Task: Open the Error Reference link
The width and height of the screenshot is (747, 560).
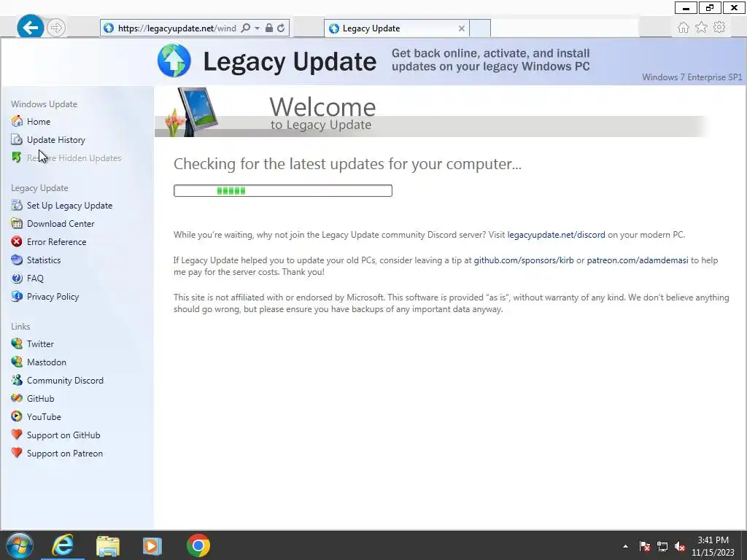Action: [x=56, y=241]
